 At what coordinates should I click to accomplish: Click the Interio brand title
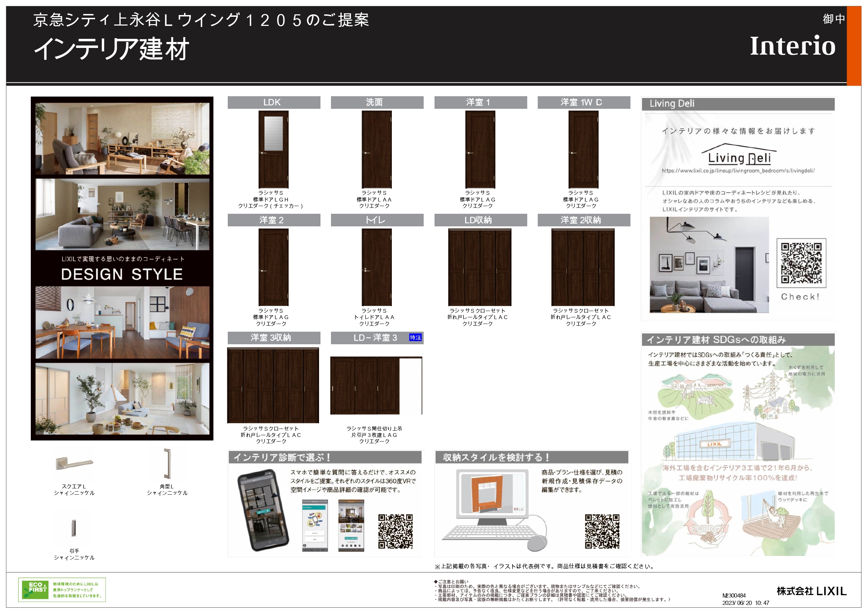pos(792,46)
